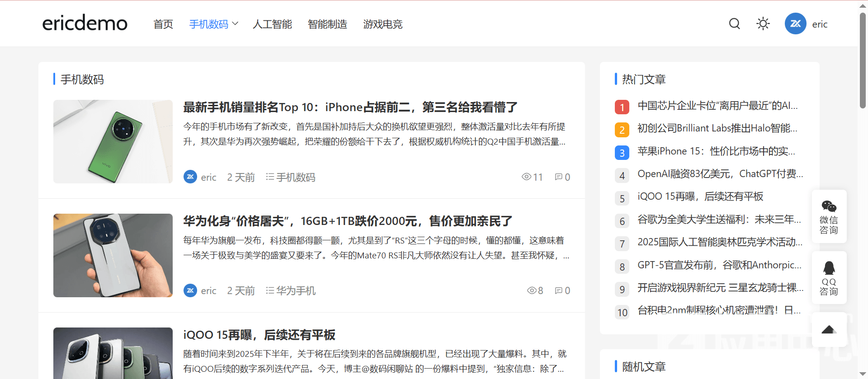Open hot article 8 GPT-5官宣发布前

719,265
